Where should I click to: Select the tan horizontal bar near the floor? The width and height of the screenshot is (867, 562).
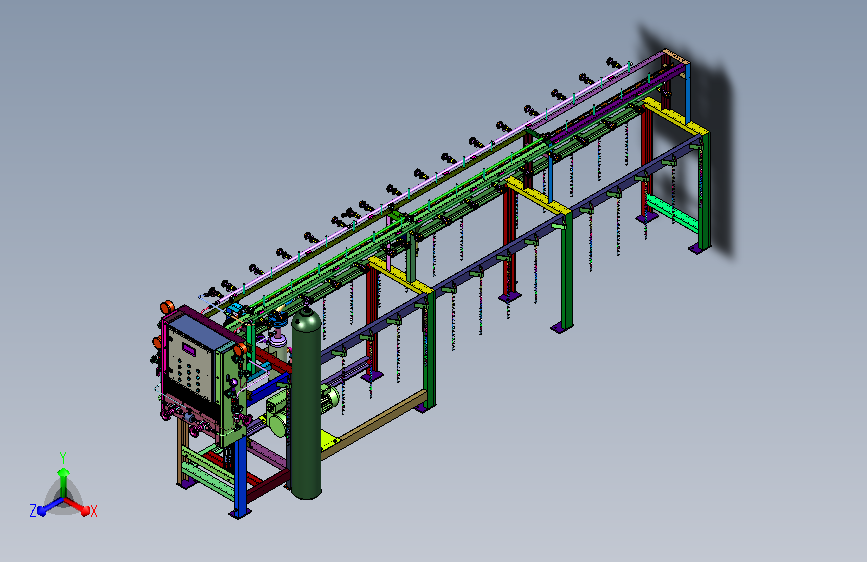pyautogui.click(x=376, y=422)
